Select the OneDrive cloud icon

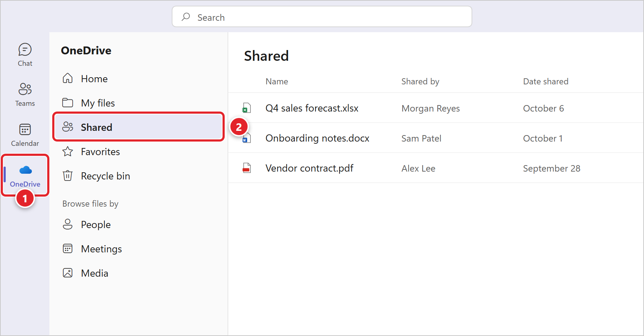pyautogui.click(x=25, y=170)
